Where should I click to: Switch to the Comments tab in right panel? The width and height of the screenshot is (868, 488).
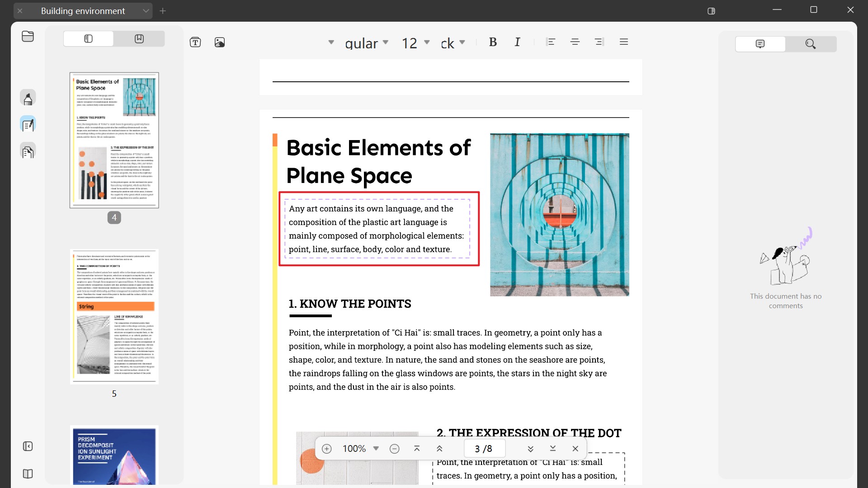tap(760, 44)
